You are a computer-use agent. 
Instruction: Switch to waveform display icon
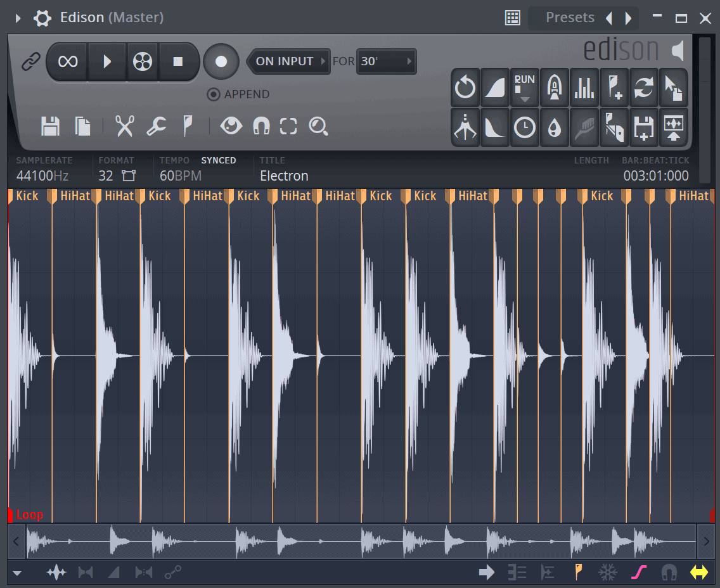point(56,572)
